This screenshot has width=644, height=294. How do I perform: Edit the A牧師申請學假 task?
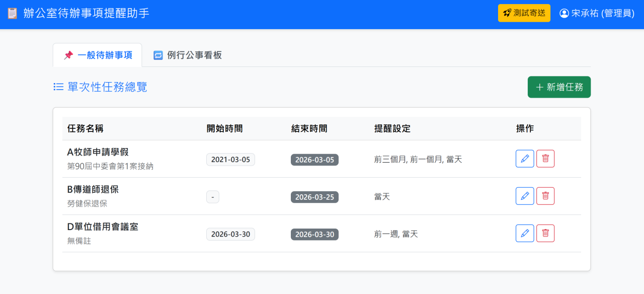click(x=525, y=159)
